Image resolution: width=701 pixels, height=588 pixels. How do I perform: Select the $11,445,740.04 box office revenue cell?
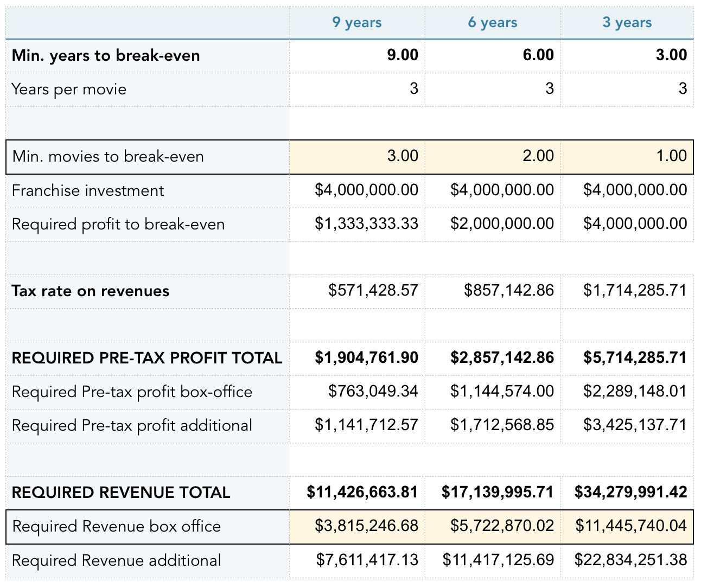pos(627,527)
